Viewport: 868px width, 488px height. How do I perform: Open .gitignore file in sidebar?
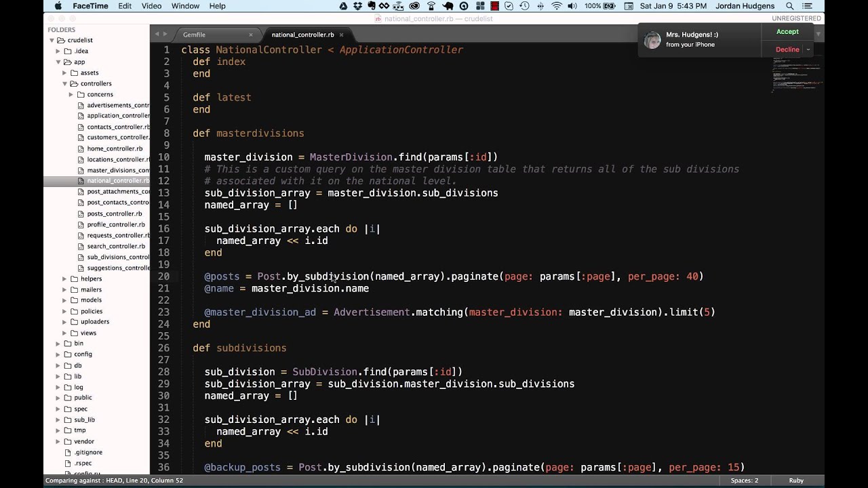tap(88, 452)
